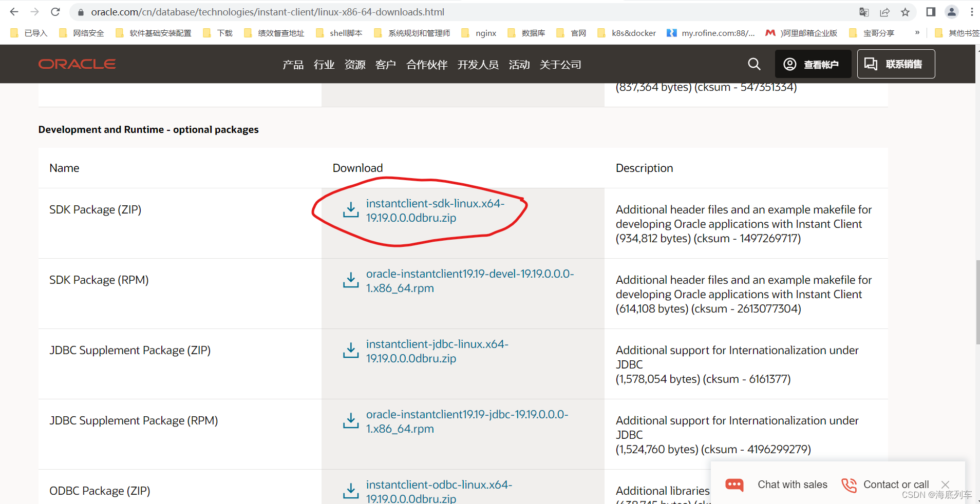Open the 已导入 bookmark folder
Screen dimensions: 980x504
29,33
